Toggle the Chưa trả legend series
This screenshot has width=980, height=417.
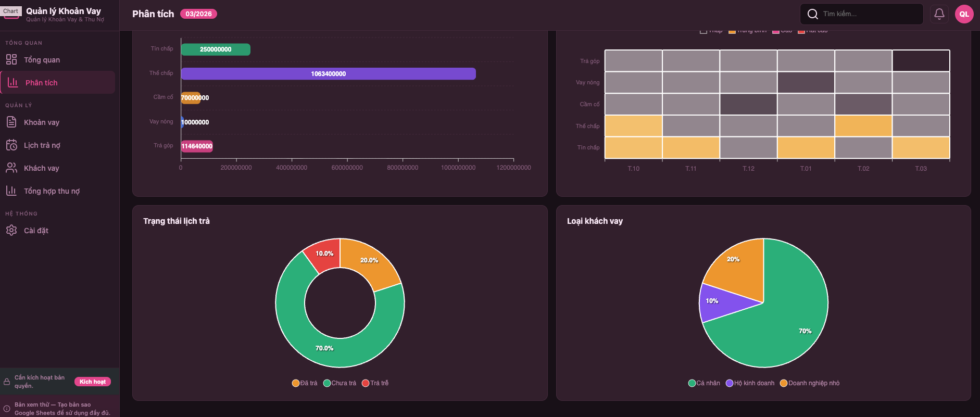pos(340,383)
